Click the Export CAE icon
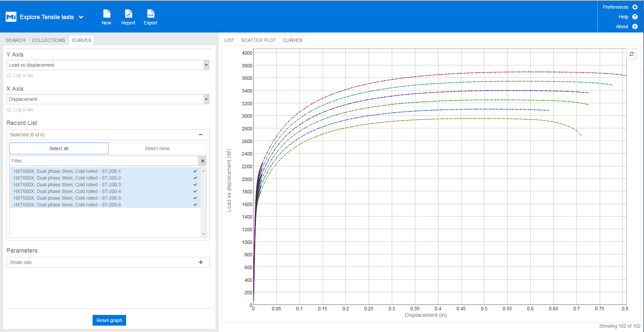Image resolution: width=644 pixels, height=332 pixels. tap(151, 14)
